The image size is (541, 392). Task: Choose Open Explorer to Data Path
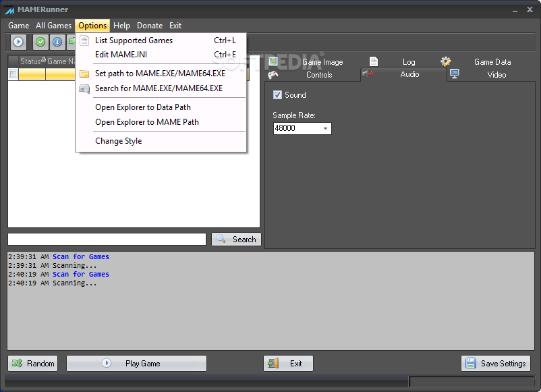coord(161,107)
